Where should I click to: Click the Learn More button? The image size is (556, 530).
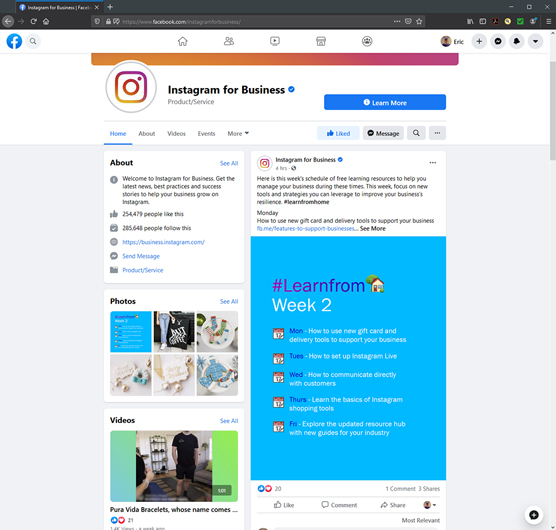click(x=385, y=102)
